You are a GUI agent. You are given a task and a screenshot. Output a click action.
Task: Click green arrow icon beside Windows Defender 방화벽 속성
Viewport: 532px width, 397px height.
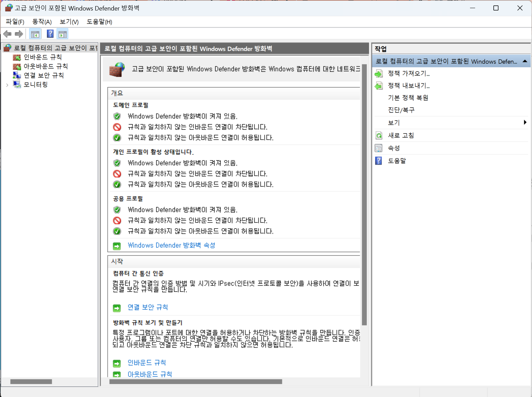[117, 246]
